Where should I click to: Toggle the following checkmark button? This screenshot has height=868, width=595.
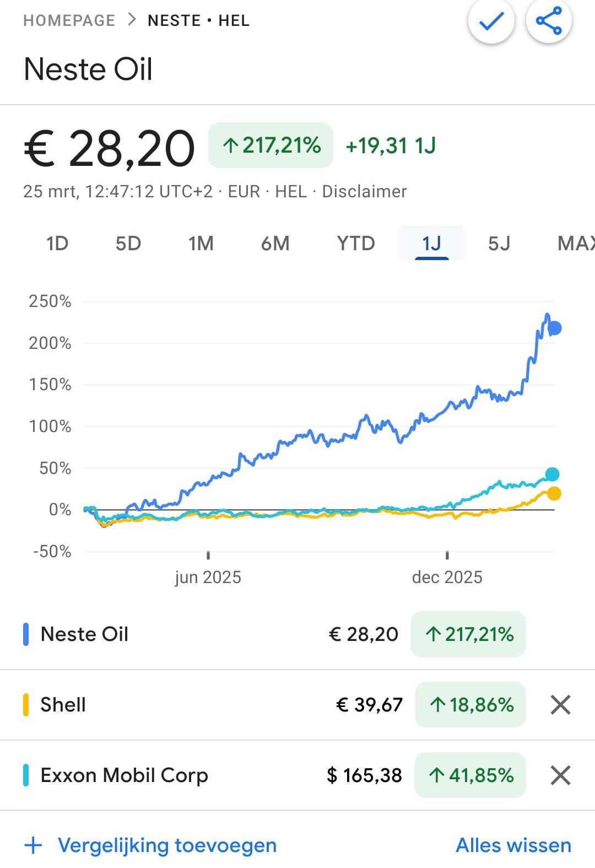pyautogui.click(x=491, y=21)
